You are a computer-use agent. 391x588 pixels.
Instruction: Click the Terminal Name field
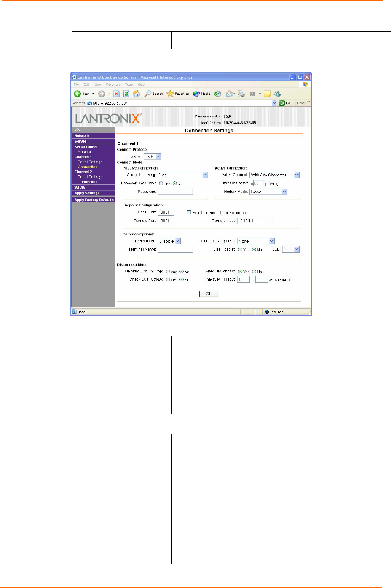[x=175, y=249]
